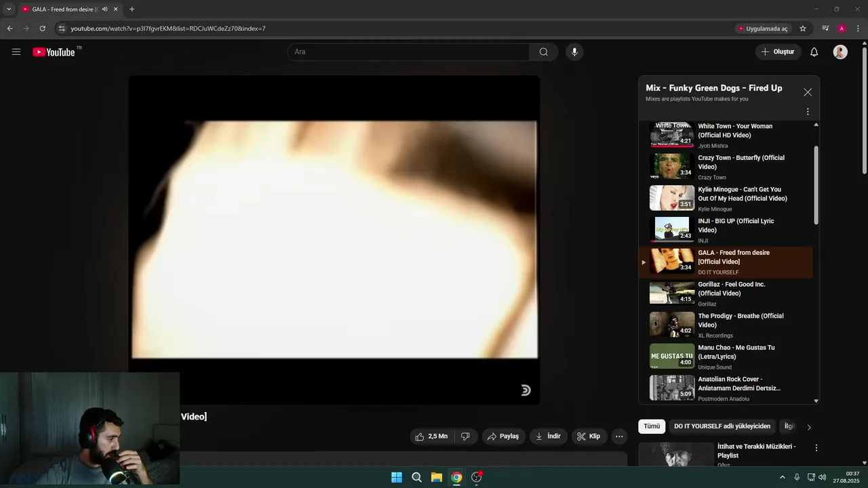Click the video player area
The height and width of the screenshot is (488, 868).
coord(334,240)
